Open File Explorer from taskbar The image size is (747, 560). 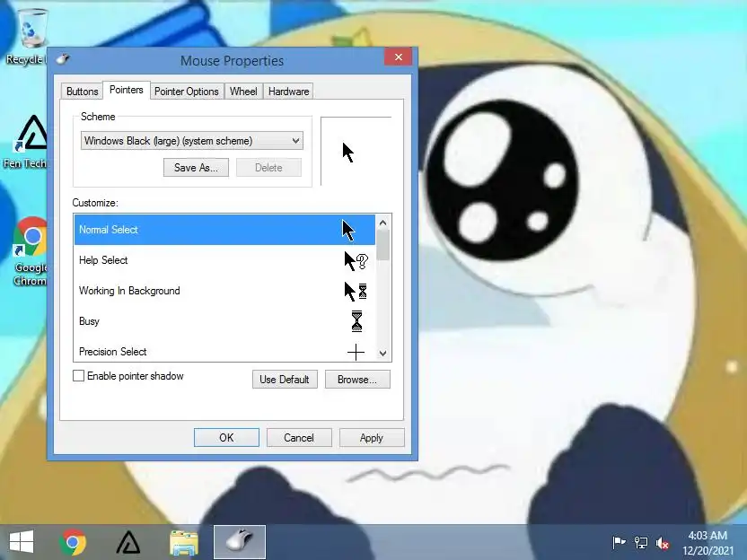tap(184, 542)
